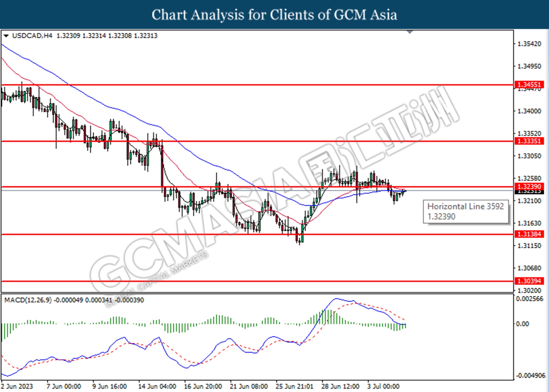Click the 7 Jun 00:00 time label

[x=64, y=386]
